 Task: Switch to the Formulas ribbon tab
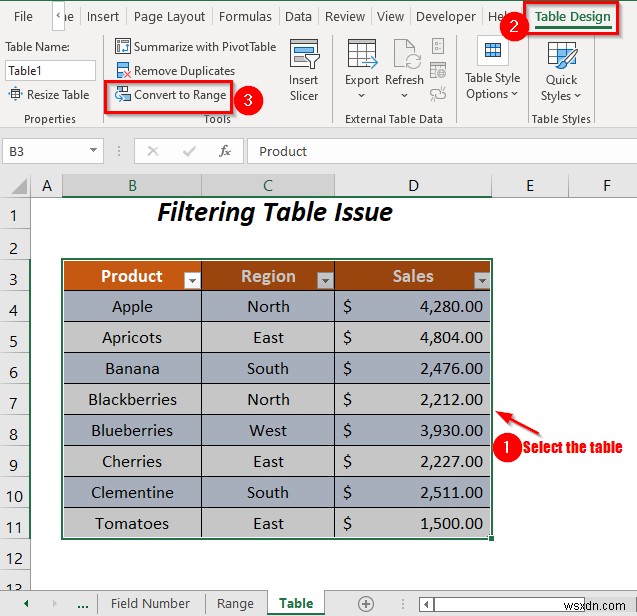[x=245, y=17]
